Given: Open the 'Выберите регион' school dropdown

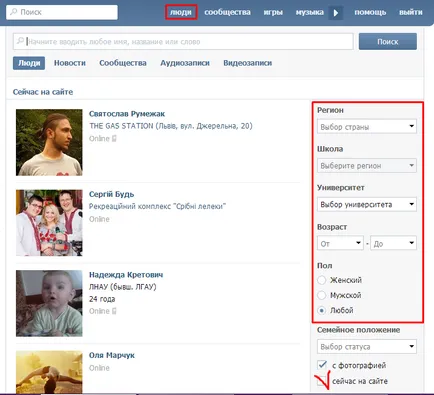Looking at the screenshot, I should [x=367, y=165].
